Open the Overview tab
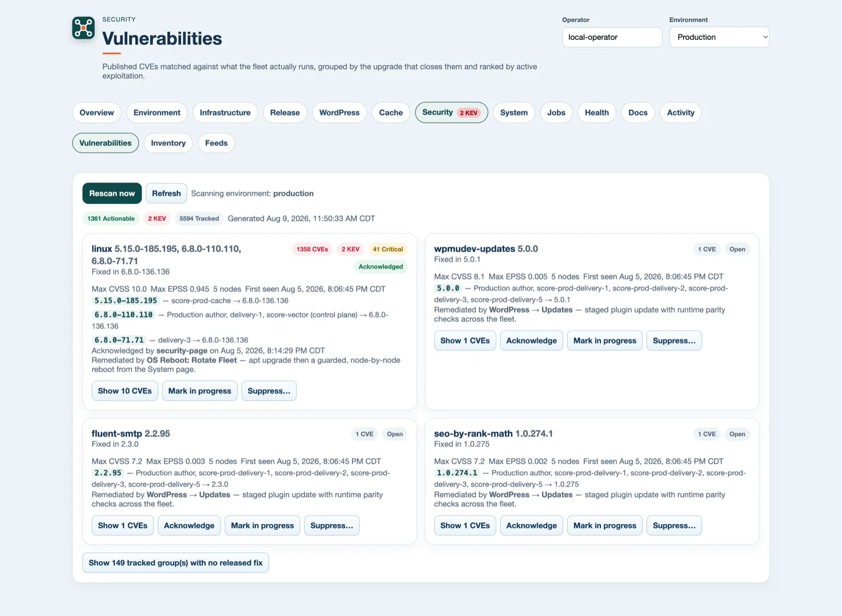842x616 pixels. pyautogui.click(x=97, y=113)
